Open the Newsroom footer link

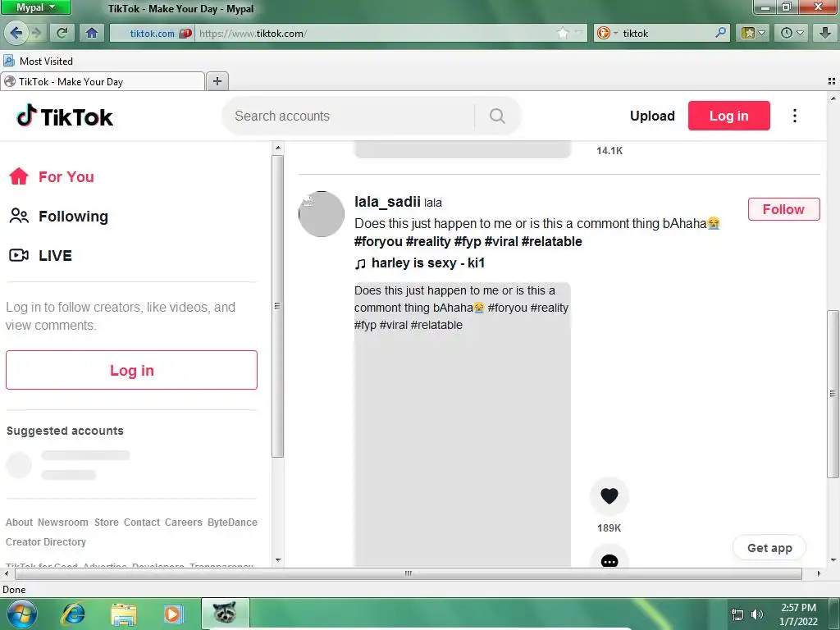62,523
